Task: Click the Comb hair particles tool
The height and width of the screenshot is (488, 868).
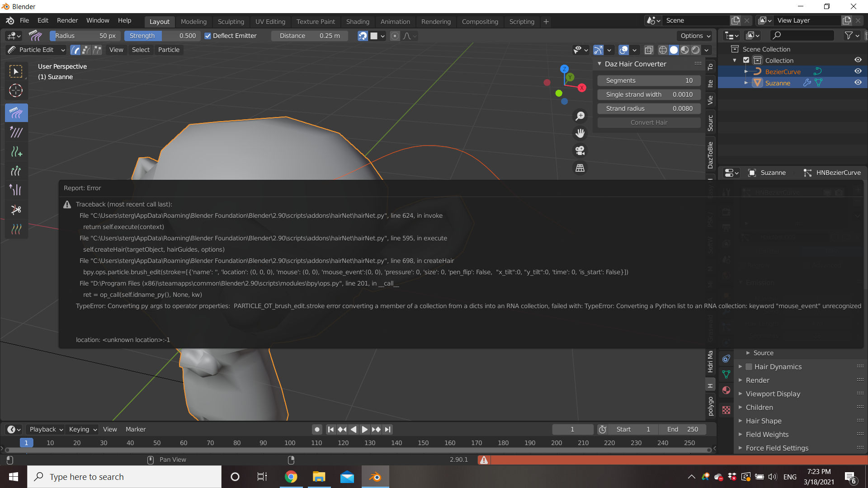Action: 15,113
